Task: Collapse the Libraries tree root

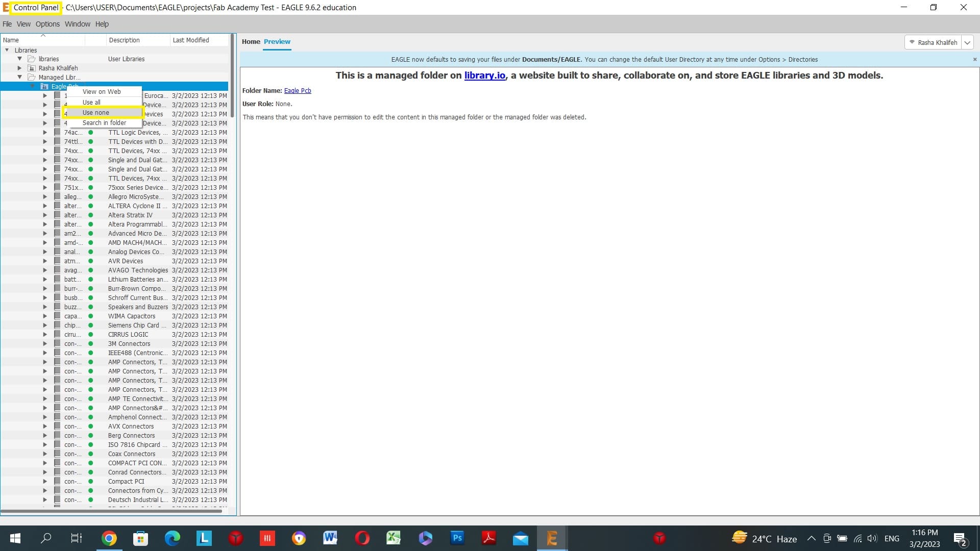Action: pyautogui.click(x=7, y=50)
